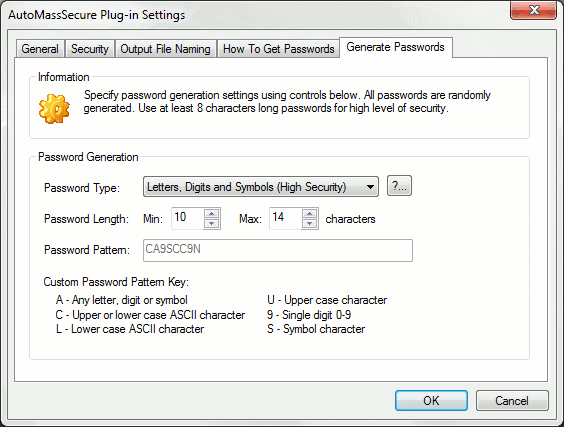Decrease the Min password length
564x427 pixels.
point(212,223)
